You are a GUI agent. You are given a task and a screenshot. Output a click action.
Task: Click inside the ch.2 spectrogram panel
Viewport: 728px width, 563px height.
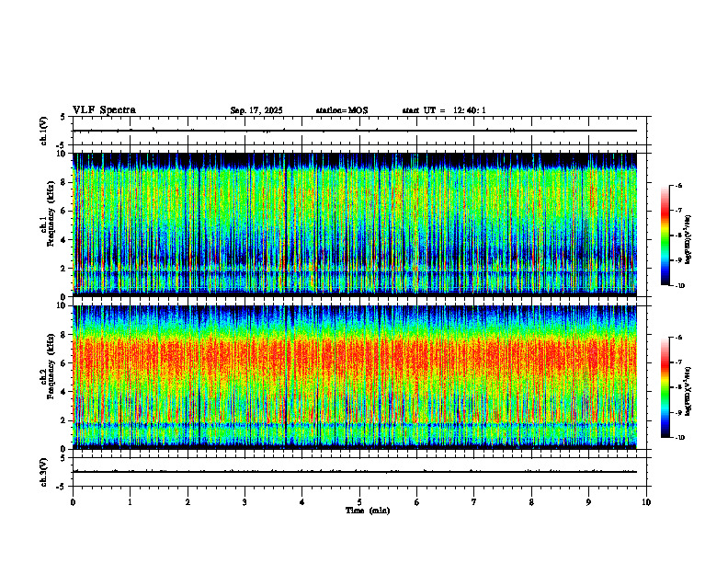click(355, 377)
